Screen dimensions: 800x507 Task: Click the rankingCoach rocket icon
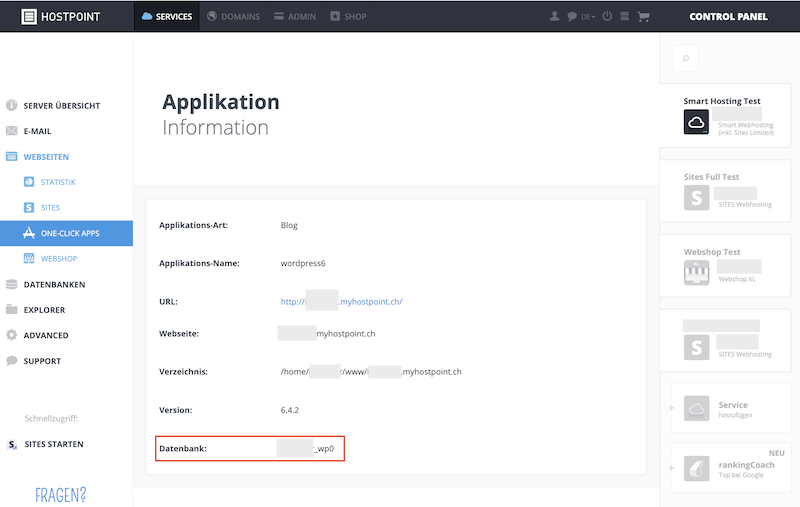click(x=696, y=468)
